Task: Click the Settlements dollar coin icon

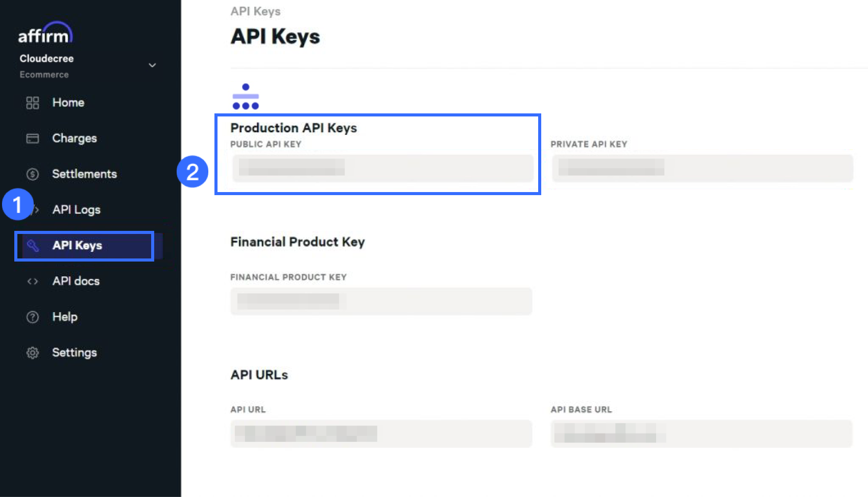Action: (33, 174)
